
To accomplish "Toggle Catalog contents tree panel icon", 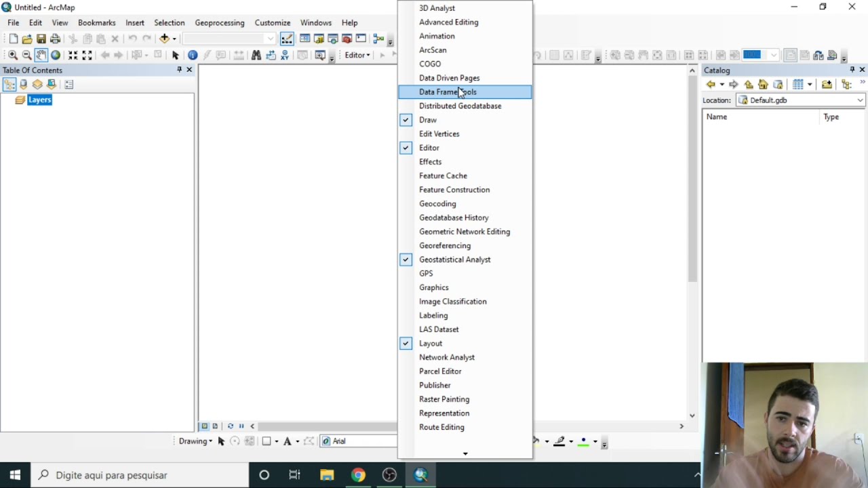I will 846,85.
